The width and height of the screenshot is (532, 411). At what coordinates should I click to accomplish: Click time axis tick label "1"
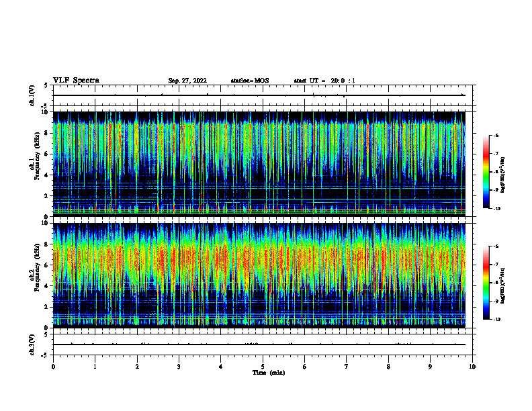[x=95, y=367]
